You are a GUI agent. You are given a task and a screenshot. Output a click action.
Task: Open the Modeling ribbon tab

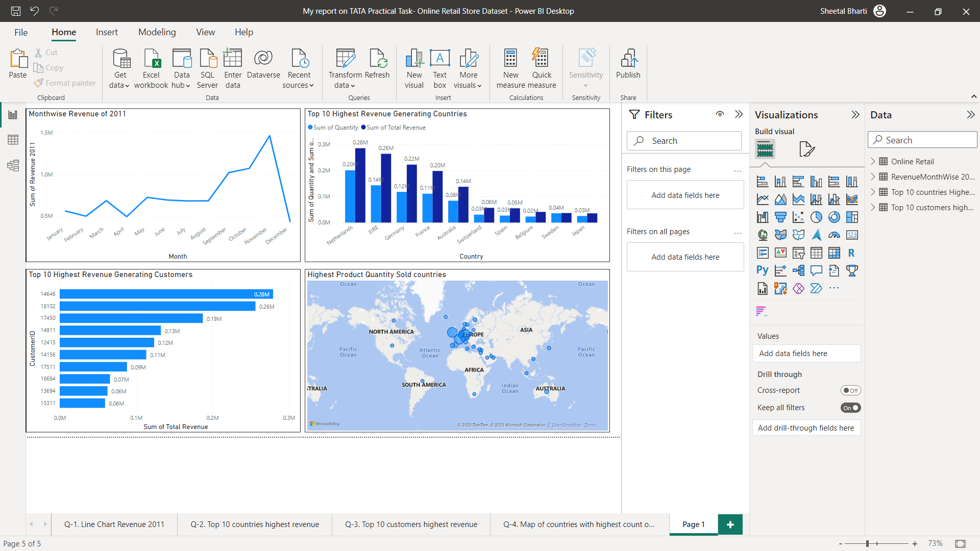(157, 32)
